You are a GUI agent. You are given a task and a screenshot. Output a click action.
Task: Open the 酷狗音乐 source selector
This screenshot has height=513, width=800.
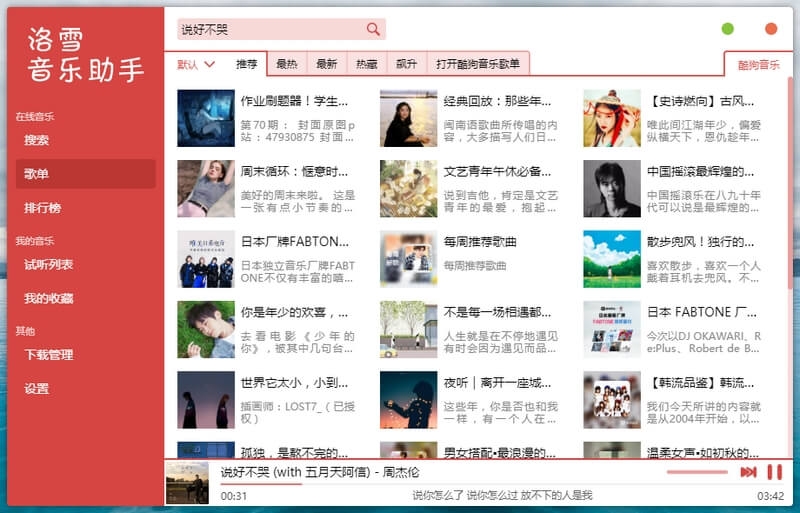click(758, 65)
